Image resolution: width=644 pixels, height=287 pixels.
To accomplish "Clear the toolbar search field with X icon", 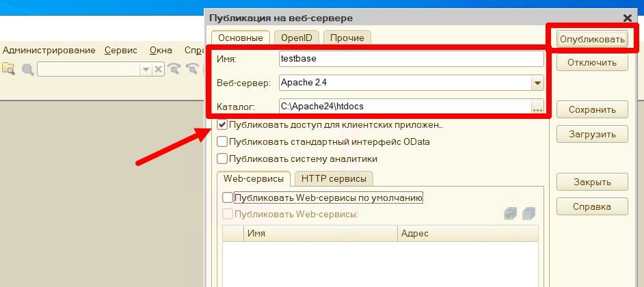I will click(159, 70).
